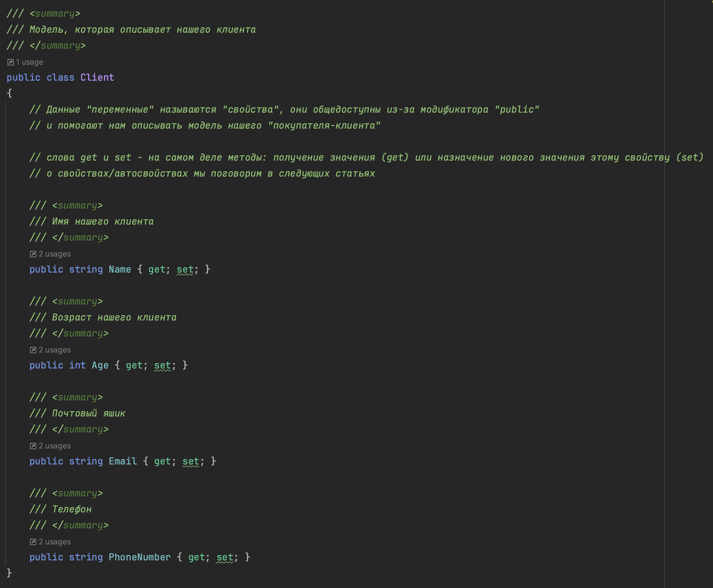
Task: Click the class name Client
Action: pos(97,77)
